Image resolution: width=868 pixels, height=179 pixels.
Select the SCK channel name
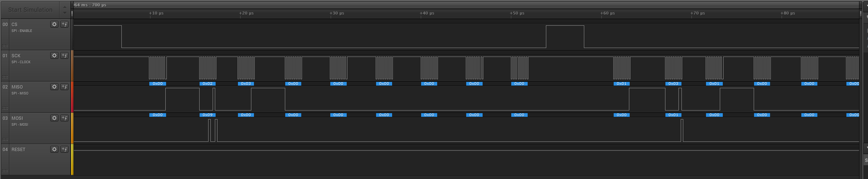[16, 55]
